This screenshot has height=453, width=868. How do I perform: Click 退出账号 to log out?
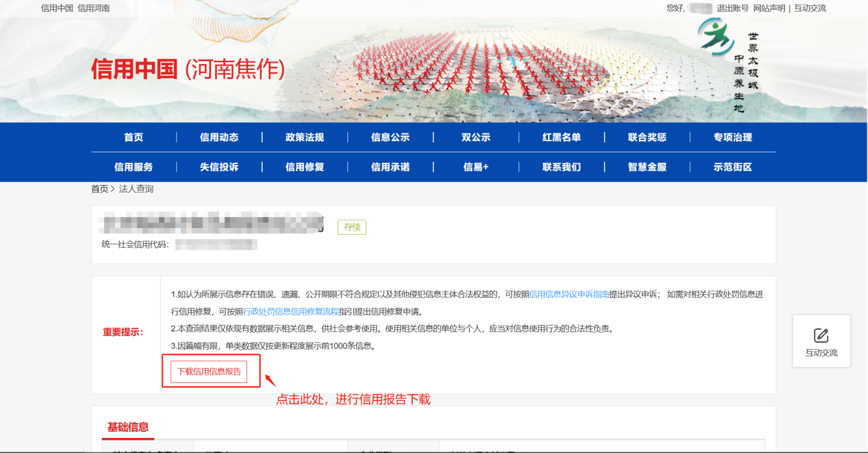click(x=732, y=8)
